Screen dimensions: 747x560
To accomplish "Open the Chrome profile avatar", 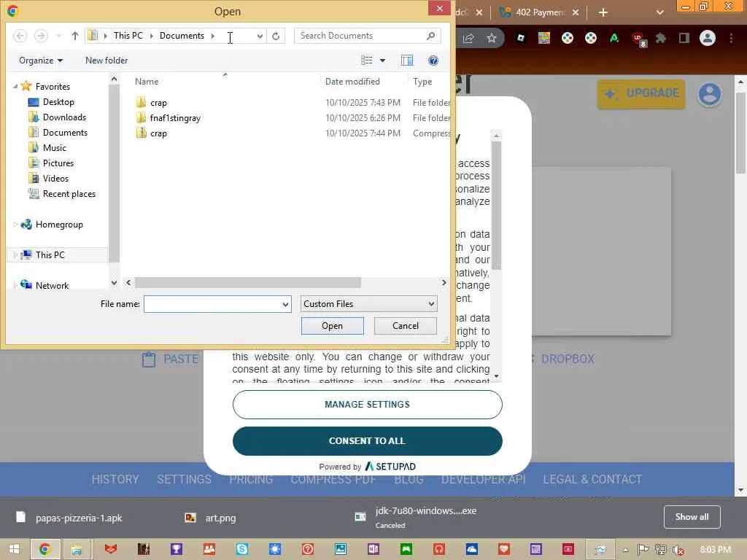I will coord(708,38).
